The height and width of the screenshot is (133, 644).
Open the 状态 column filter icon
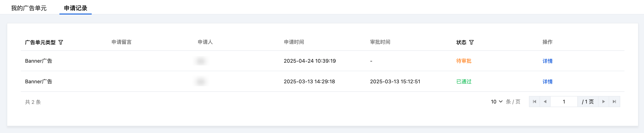471,42
